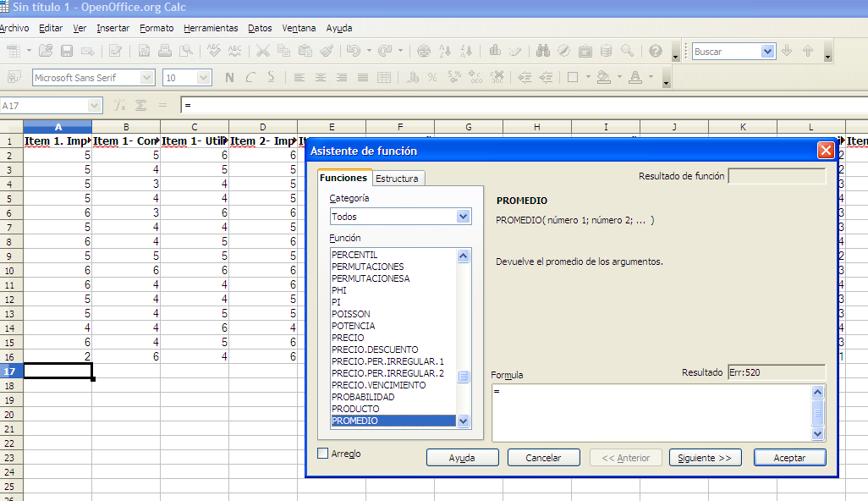Click the Save document icon

tap(67, 52)
